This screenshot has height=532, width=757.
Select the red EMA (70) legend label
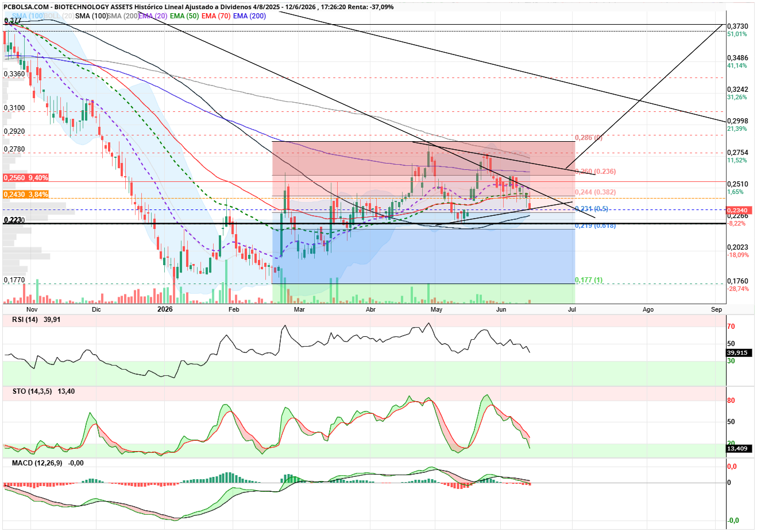(216, 16)
